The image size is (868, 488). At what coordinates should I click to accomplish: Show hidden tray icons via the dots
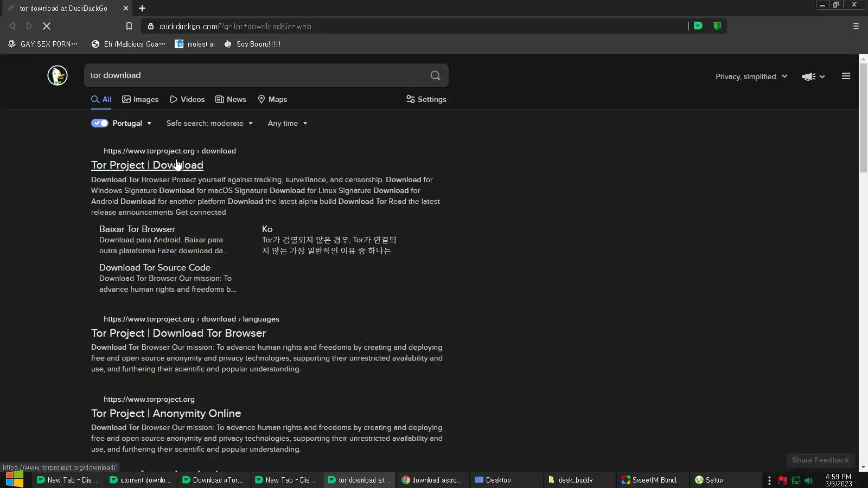tap(769, 480)
